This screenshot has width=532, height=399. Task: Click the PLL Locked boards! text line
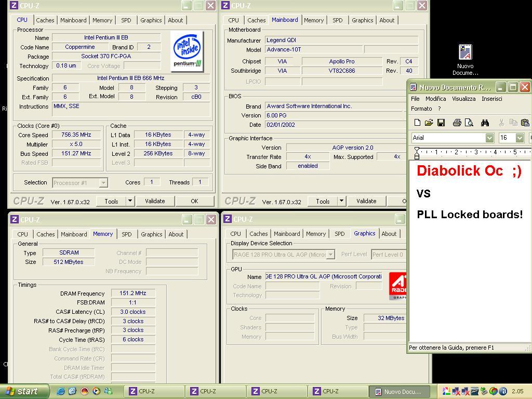pos(470,215)
